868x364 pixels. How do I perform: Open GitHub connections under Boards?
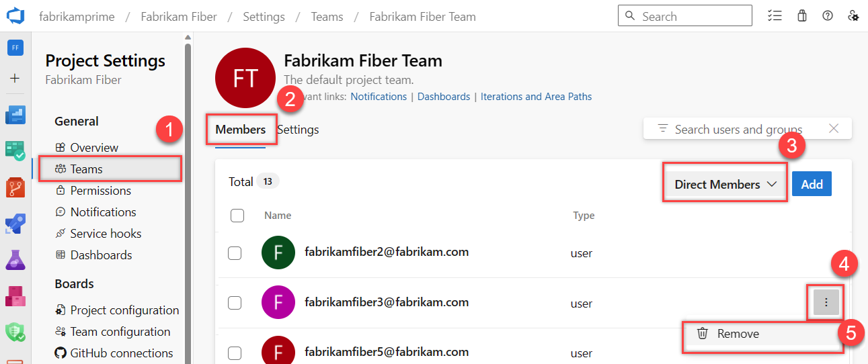point(112,353)
